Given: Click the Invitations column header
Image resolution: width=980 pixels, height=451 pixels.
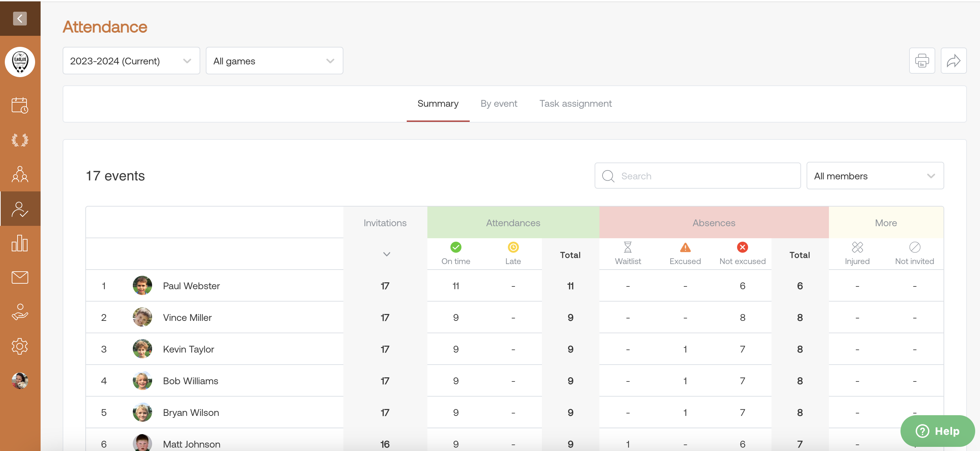Looking at the screenshot, I should [x=385, y=223].
